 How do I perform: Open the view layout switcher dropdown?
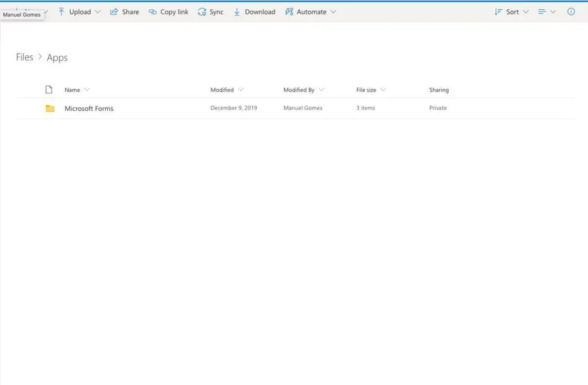[546, 12]
